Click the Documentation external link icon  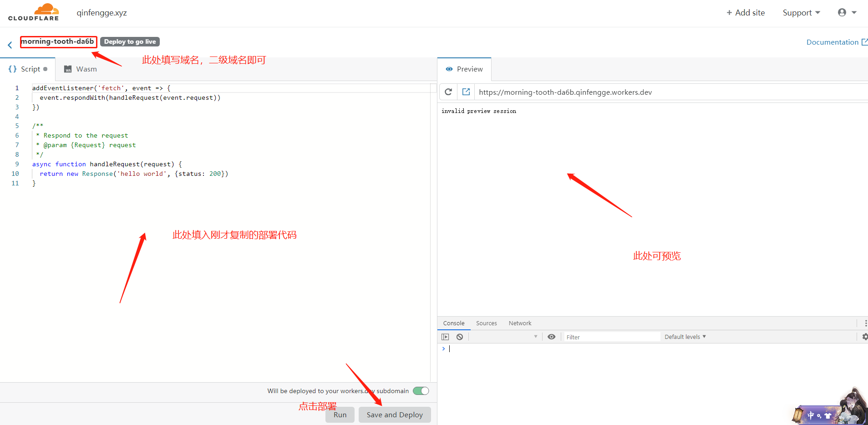pos(864,42)
